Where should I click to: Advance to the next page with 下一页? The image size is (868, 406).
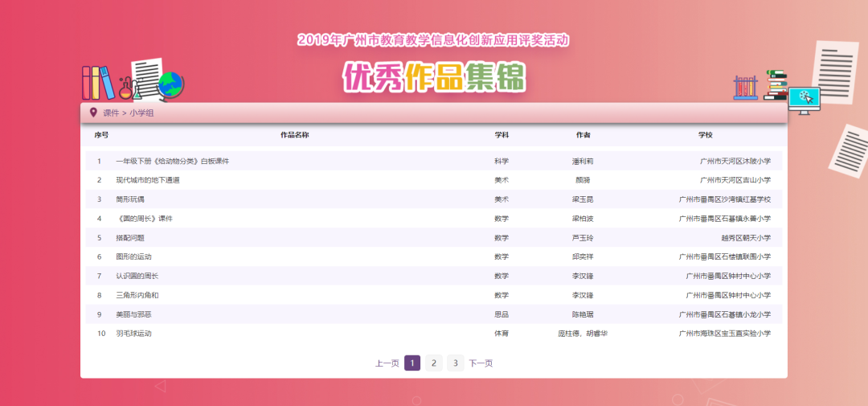pyautogui.click(x=481, y=363)
